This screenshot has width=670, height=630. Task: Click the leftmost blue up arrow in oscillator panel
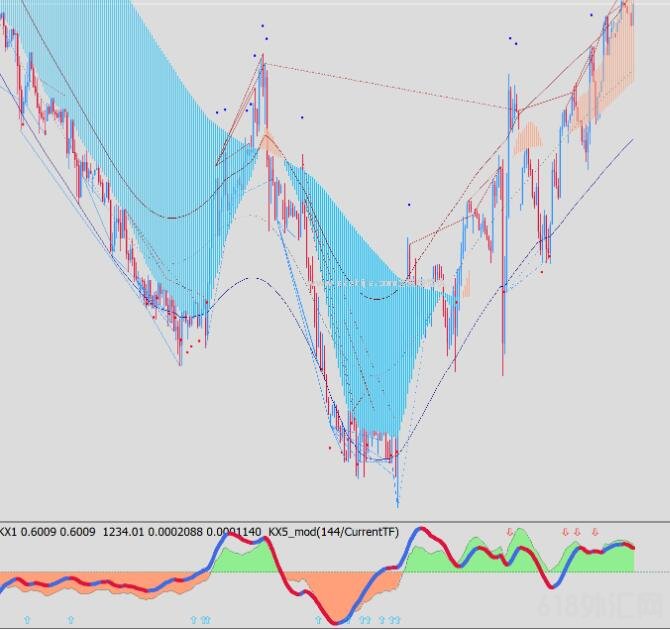coord(27,620)
